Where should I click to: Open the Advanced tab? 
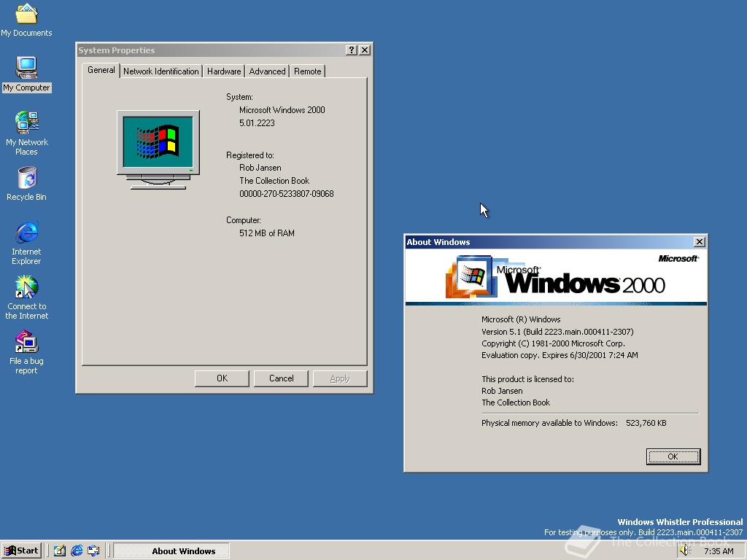point(267,71)
